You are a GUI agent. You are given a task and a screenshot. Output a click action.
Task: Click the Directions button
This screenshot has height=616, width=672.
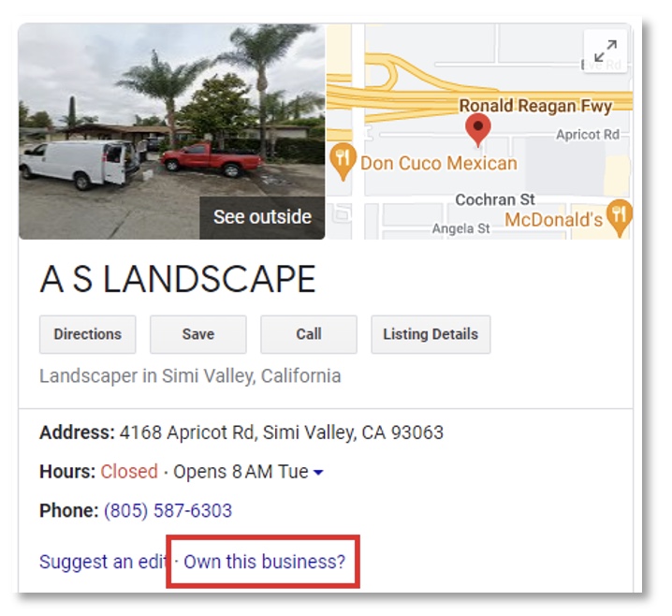pyautogui.click(x=87, y=334)
